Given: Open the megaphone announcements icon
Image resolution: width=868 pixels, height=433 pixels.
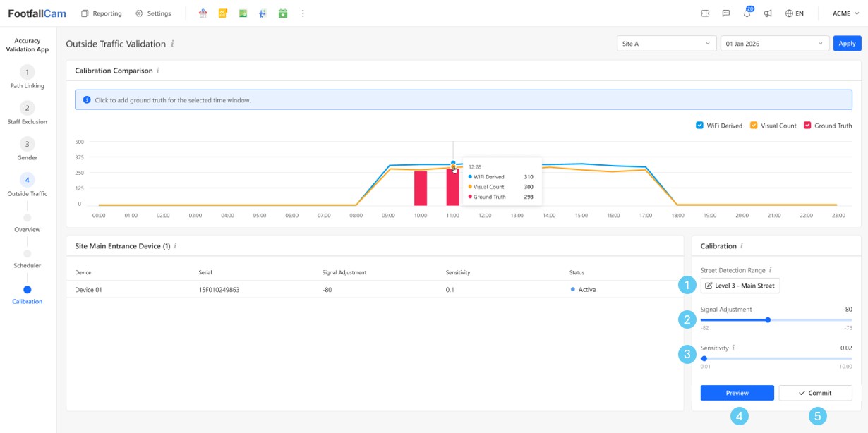Looking at the screenshot, I should tap(768, 13).
